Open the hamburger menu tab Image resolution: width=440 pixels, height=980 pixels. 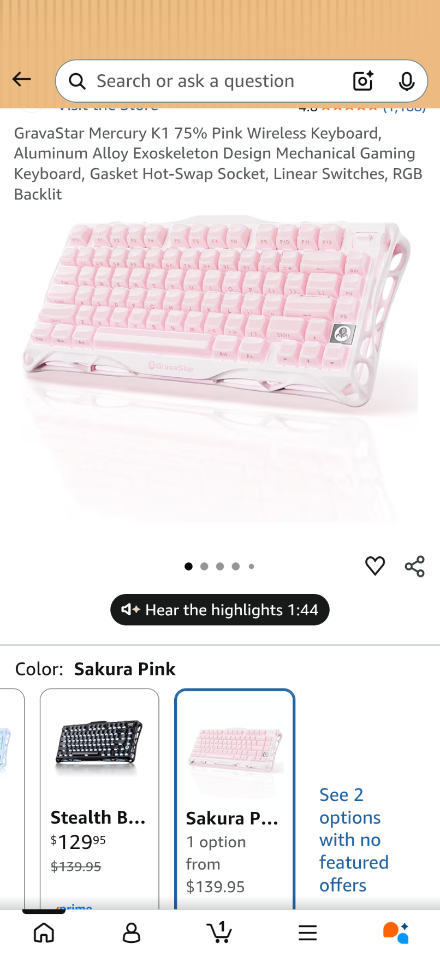[308, 933]
